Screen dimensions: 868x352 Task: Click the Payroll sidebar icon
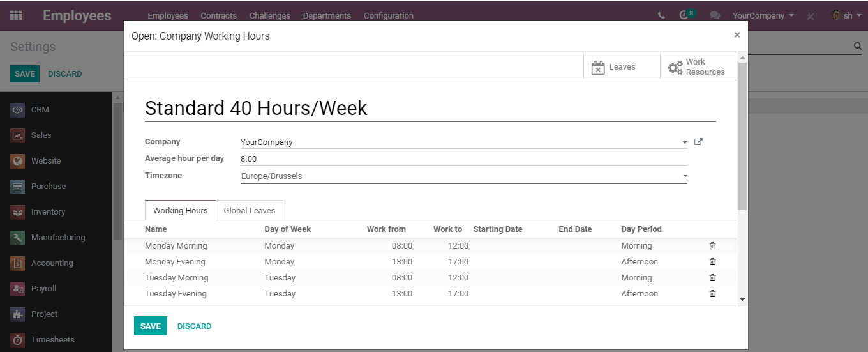[18, 289]
